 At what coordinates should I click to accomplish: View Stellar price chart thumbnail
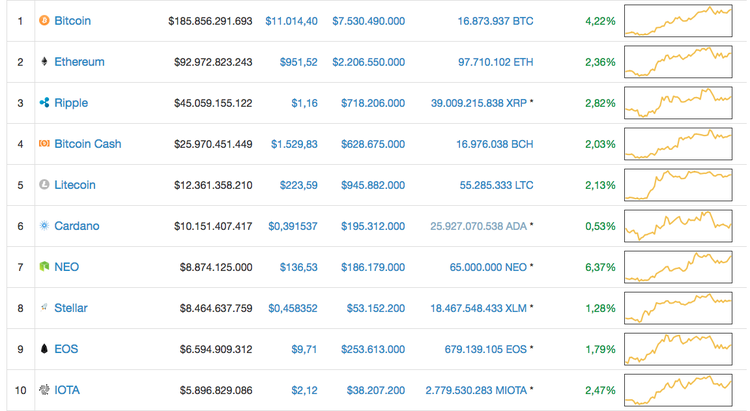tap(678, 308)
